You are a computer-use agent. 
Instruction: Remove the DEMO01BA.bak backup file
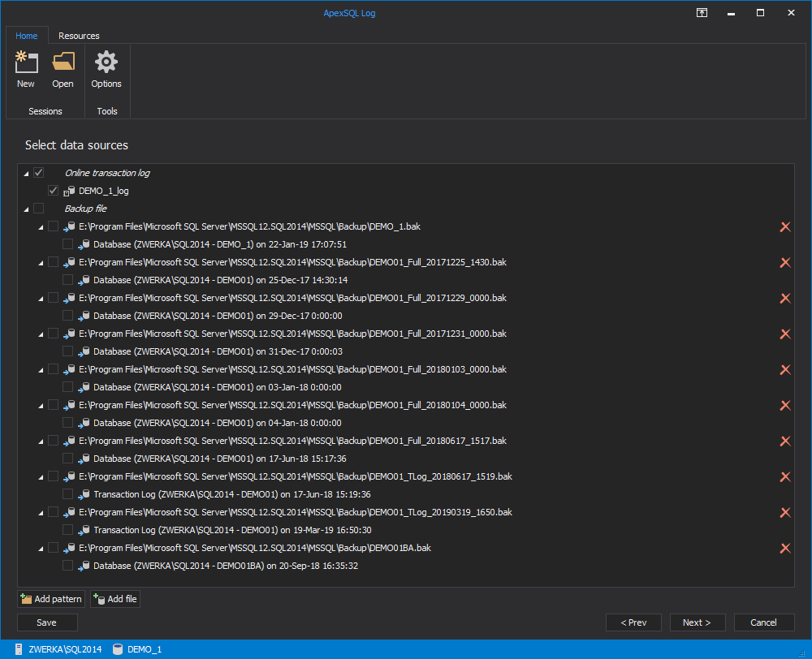(x=785, y=548)
